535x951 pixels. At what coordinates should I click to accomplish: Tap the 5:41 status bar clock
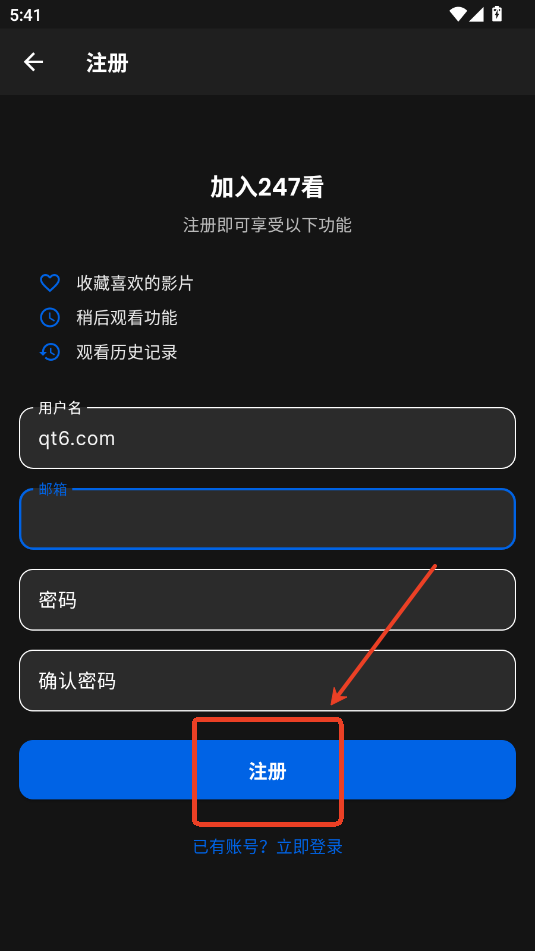25,15
